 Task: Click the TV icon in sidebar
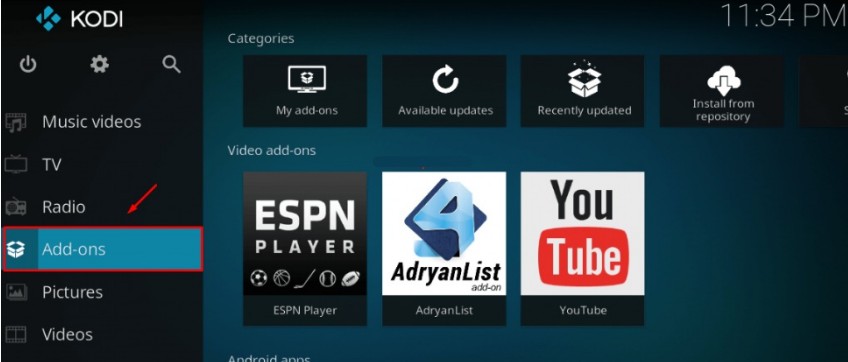[x=16, y=164]
